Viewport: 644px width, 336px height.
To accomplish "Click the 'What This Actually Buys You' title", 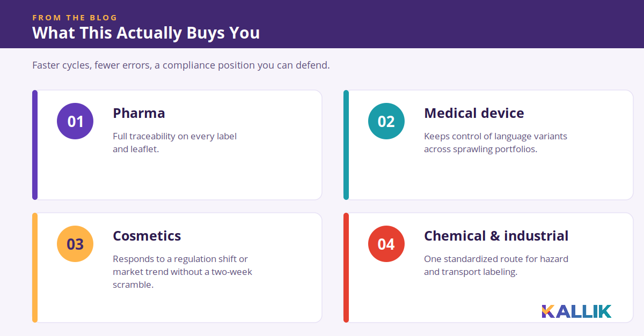I will [146, 33].
